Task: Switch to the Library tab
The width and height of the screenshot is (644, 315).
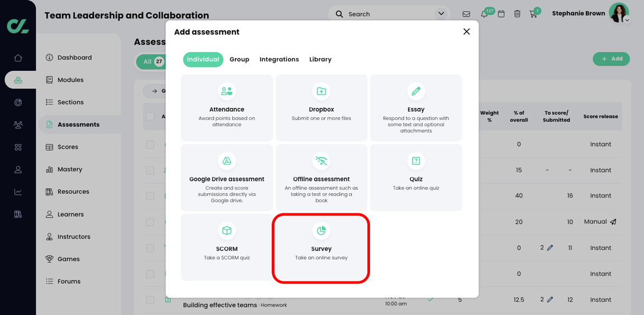Action: (320, 59)
